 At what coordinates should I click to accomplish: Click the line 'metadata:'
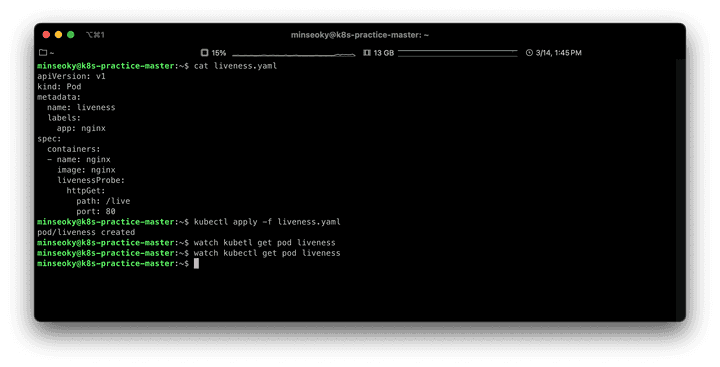59,97
